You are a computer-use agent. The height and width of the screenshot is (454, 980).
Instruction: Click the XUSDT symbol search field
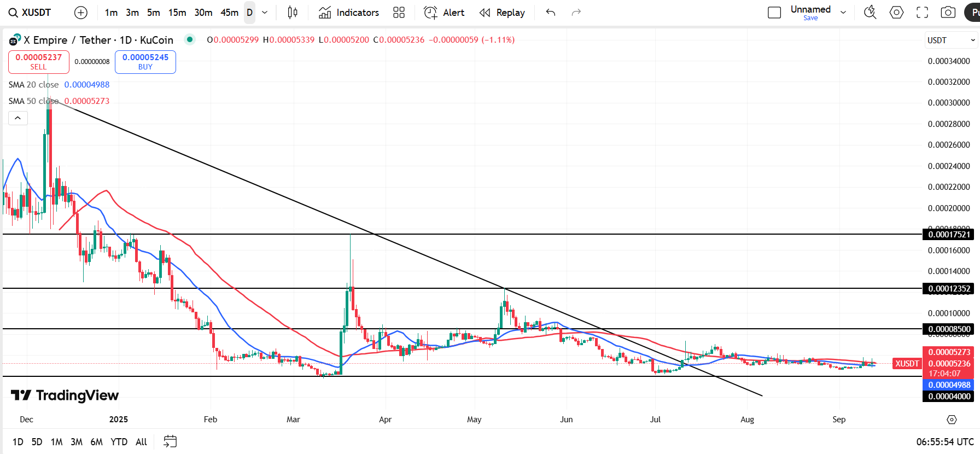pos(31,13)
